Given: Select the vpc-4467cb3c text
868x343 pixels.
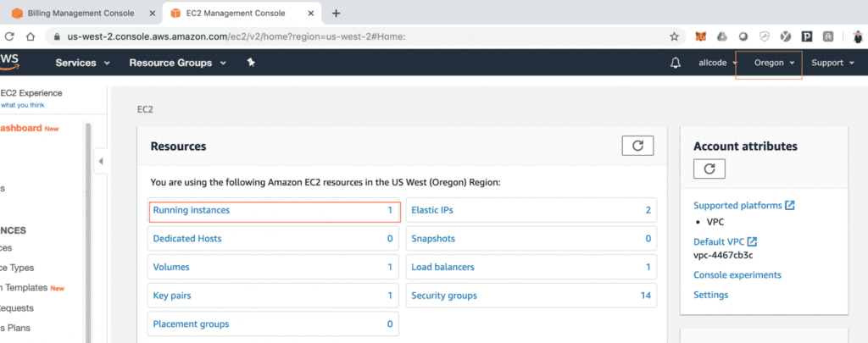Looking at the screenshot, I should 723,255.
